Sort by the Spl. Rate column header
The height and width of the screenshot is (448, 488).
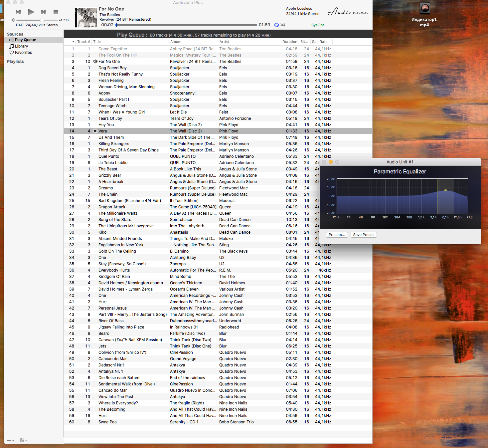321,42
